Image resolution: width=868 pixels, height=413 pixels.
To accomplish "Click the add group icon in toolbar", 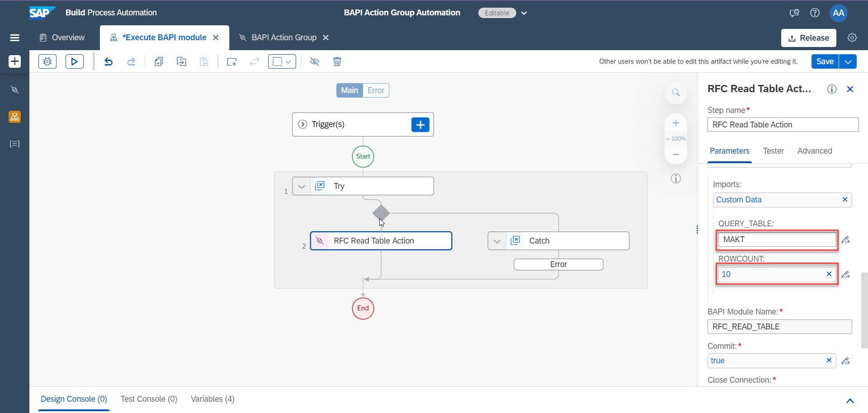I will [x=232, y=61].
